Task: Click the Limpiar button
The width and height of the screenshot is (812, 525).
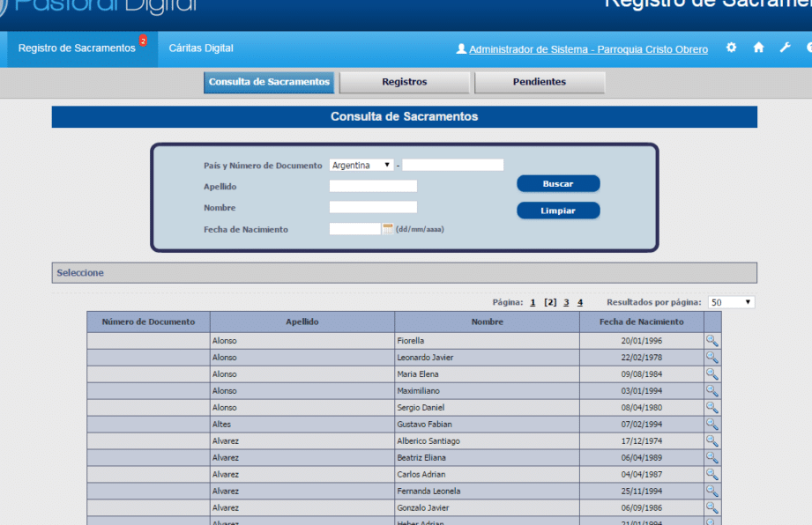Action: [558, 211]
